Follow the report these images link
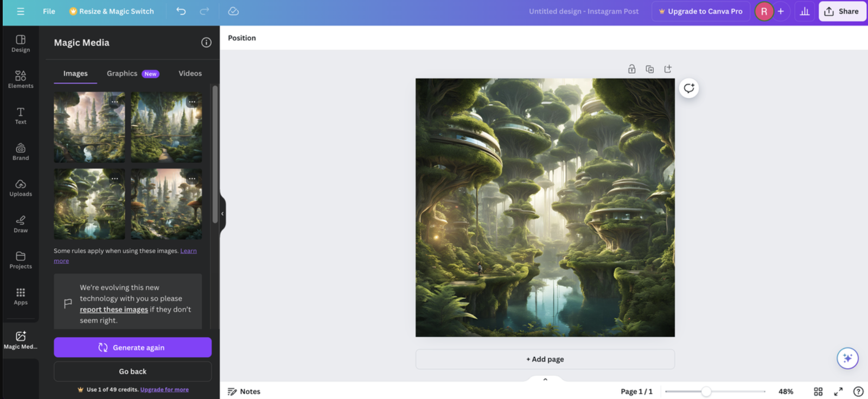 click(x=114, y=310)
